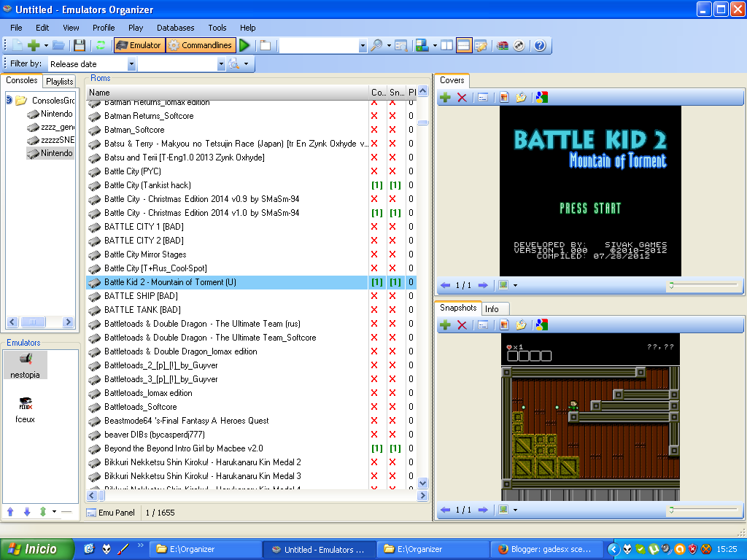Click the disc icon in main toolbar
The height and width of the screenshot is (560, 747).
point(519,46)
